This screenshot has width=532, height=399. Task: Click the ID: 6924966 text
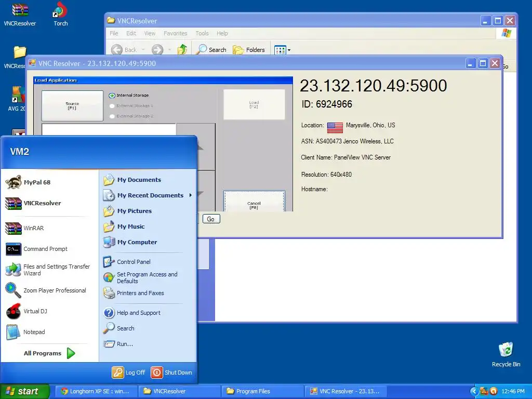tap(327, 104)
